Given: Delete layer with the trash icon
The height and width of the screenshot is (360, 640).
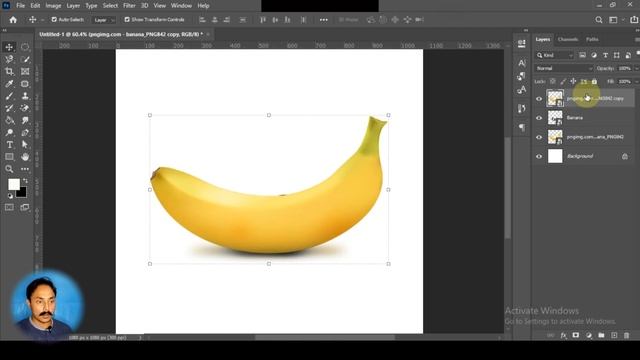Looking at the screenshot, I should (627, 336).
